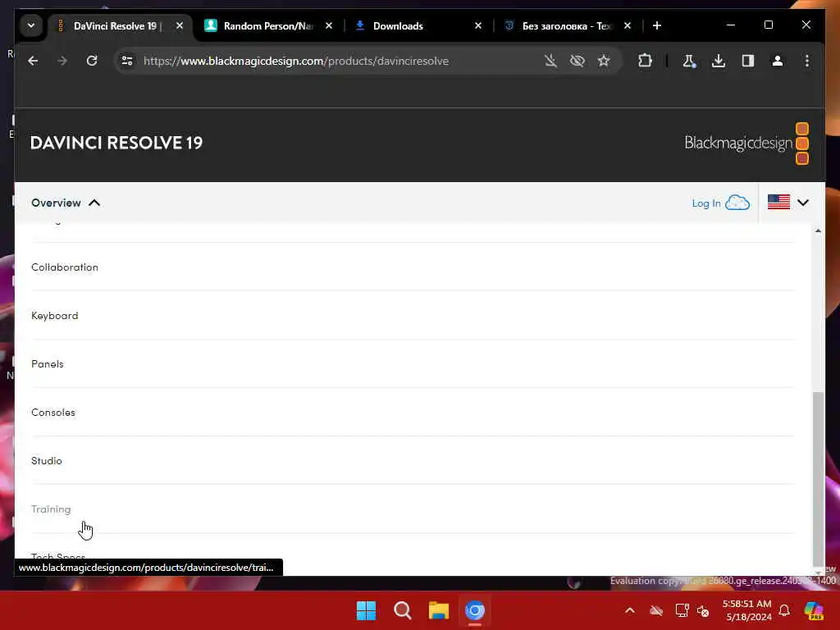Open the user profile icon

pyautogui.click(x=778, y=61)
